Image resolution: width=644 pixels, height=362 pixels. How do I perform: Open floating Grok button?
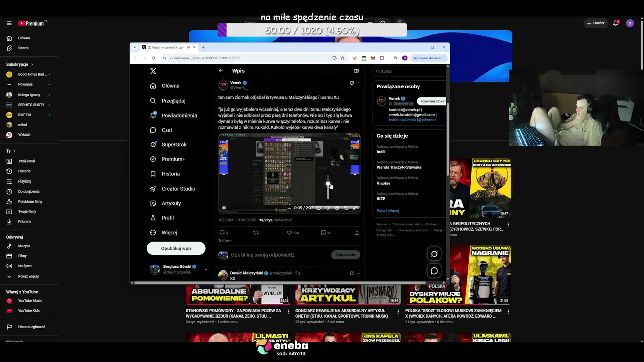(434, 254)
